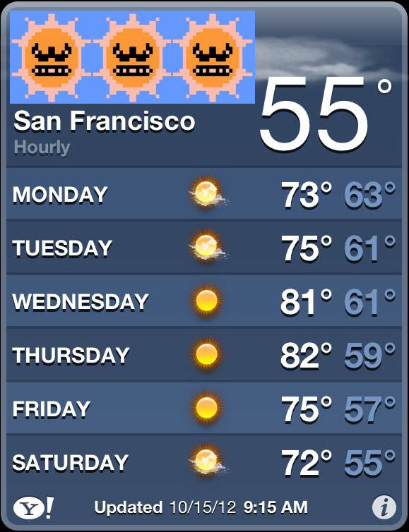Click Thursday's sunny weather icon
The height and width of the screenshot is (532, 409).
click(206, 354)
